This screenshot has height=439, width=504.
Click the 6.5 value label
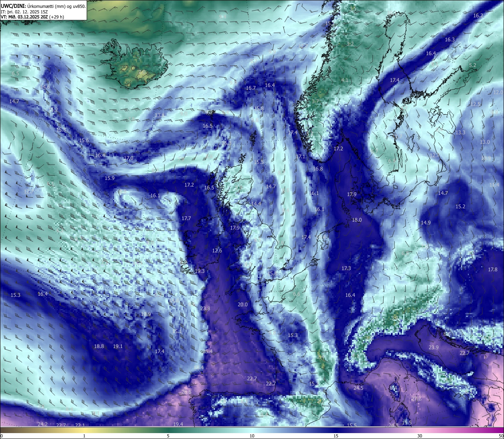tap(15, 74)
